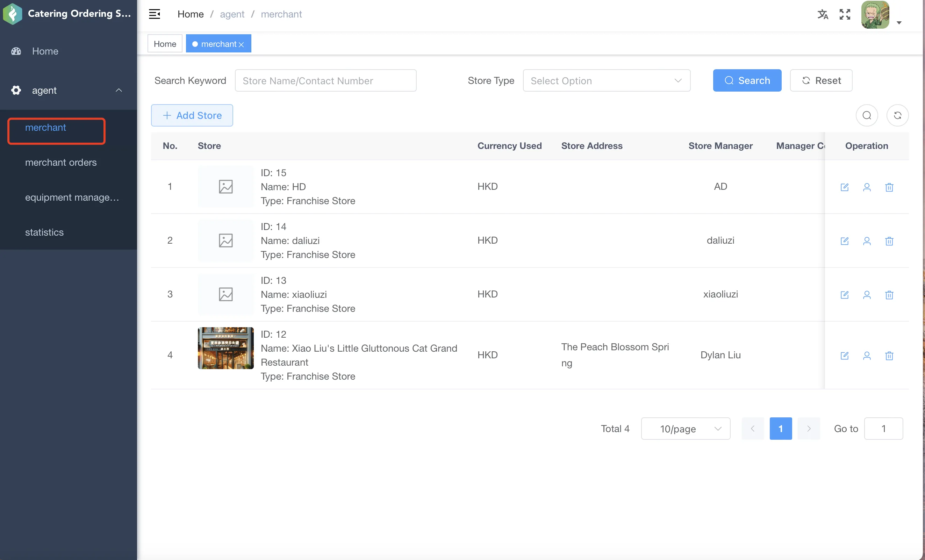
Task: Go to the previous page arrow
Action: coord(752,428)
